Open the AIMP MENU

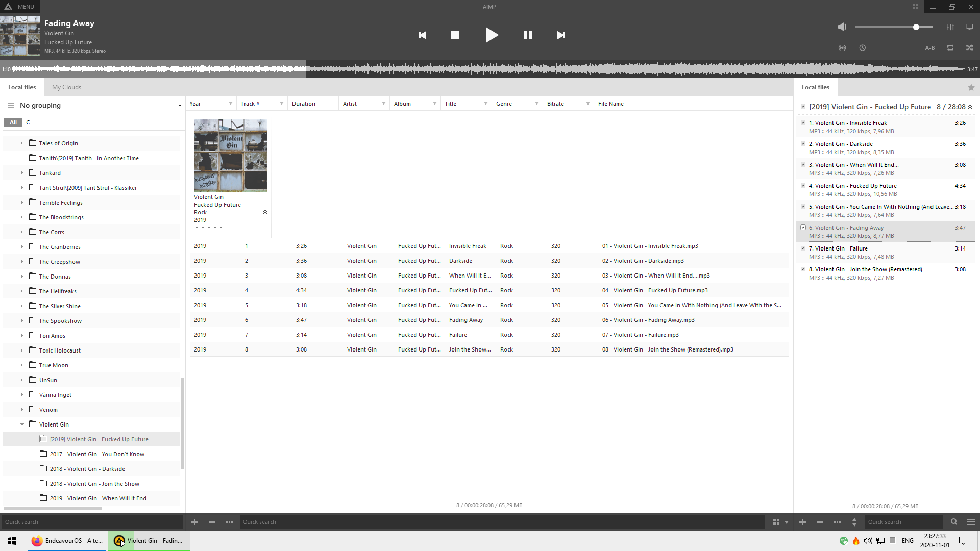[20, 7]
